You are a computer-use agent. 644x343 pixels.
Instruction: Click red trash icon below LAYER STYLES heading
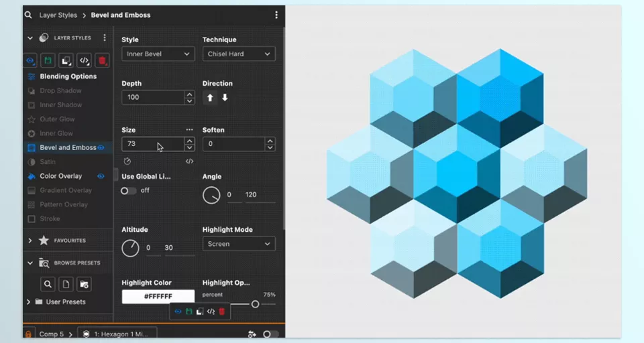point(102,61)
